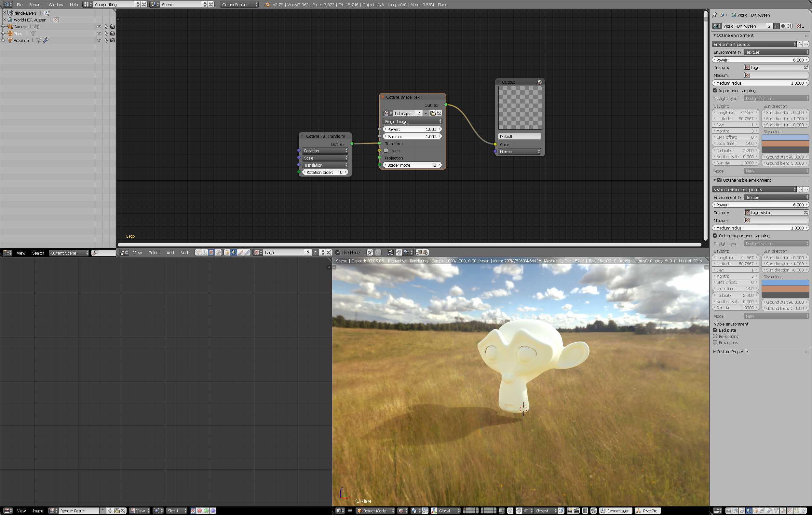Enable the Reflections checkbox
Viewport: 812px width, 515px height.
715,337
